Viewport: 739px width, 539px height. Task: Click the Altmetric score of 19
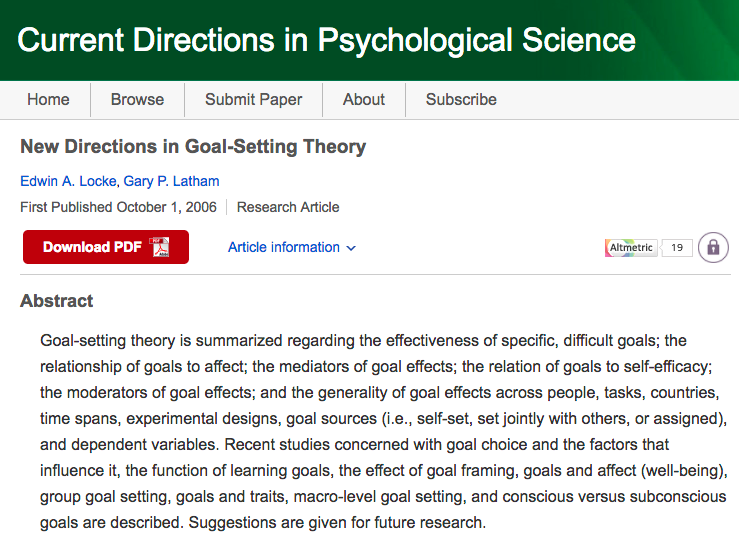click(x=677, y=247)
